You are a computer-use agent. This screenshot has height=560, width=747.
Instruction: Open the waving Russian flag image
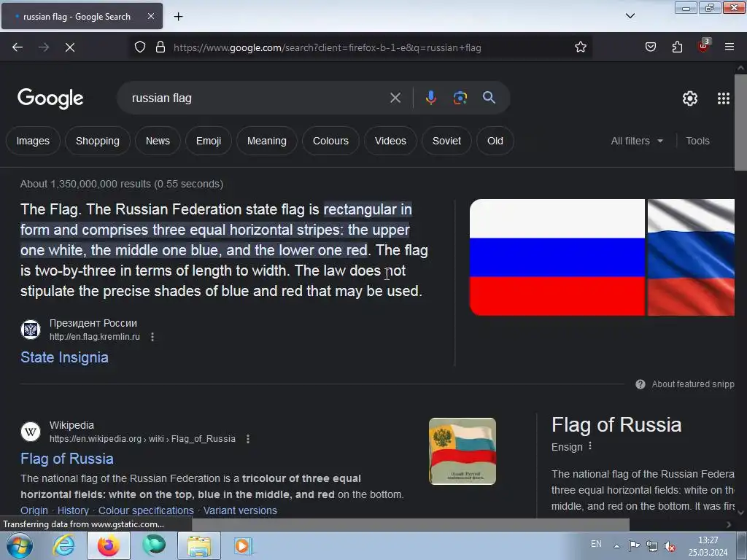[691, 257]
